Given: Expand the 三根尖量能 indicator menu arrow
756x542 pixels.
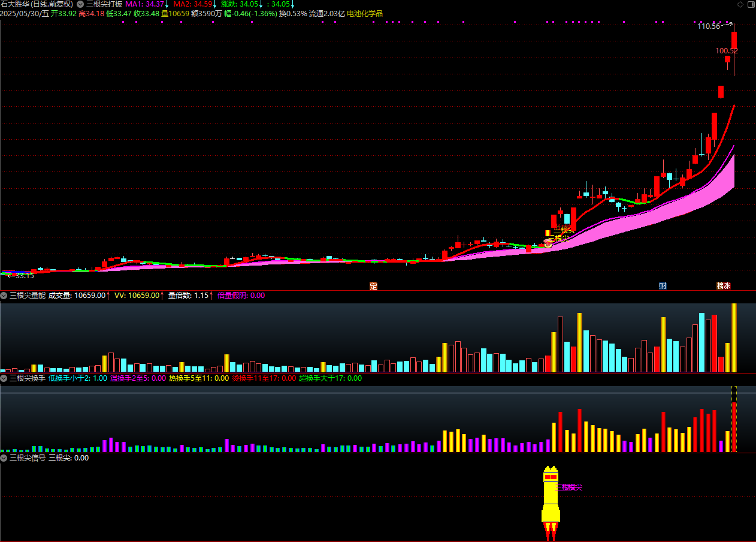Looking at the screenshot, I should (4, 296).
